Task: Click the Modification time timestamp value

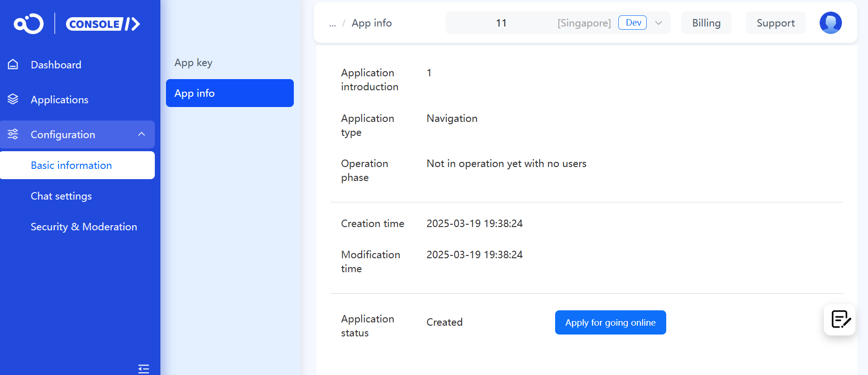Action: [475, 254]
